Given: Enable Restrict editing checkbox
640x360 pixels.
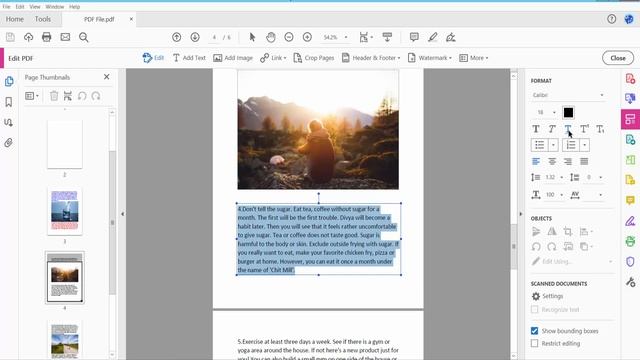Looking at the screenshot, I should point(535,343).
